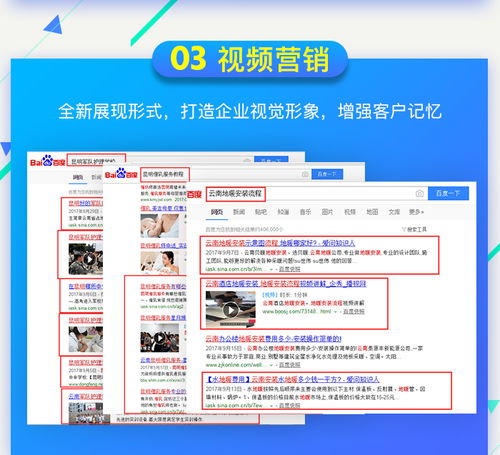Open 云南昆明催乳服务 result in middle window

tap(163, 360)
